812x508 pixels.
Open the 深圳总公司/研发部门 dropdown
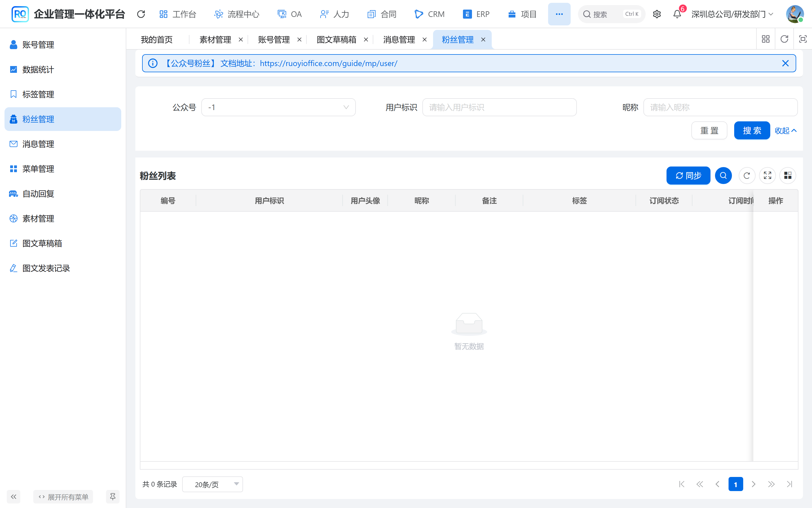click(732, 14)
